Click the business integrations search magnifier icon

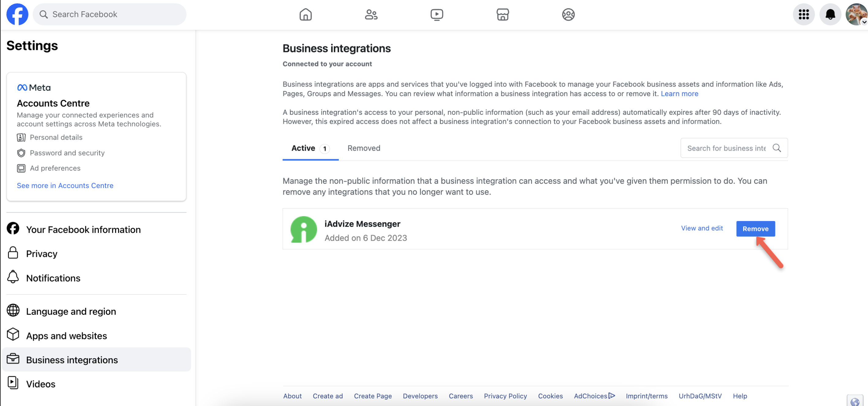point(777,148)
